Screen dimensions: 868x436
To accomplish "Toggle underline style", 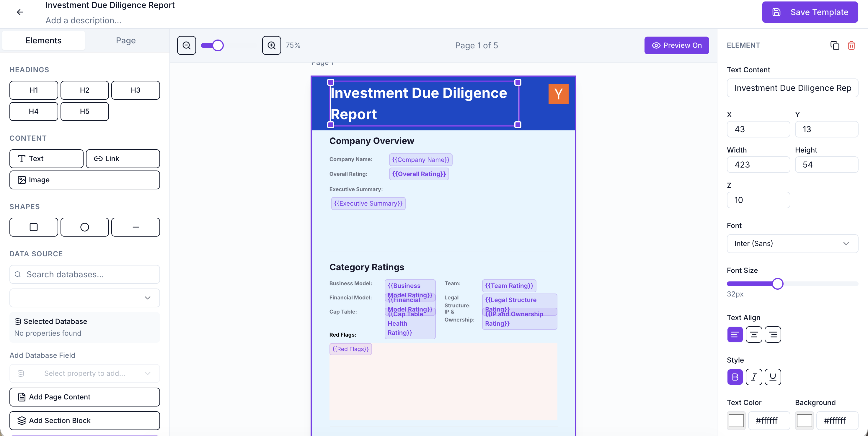I will click(x=773, y=377).
